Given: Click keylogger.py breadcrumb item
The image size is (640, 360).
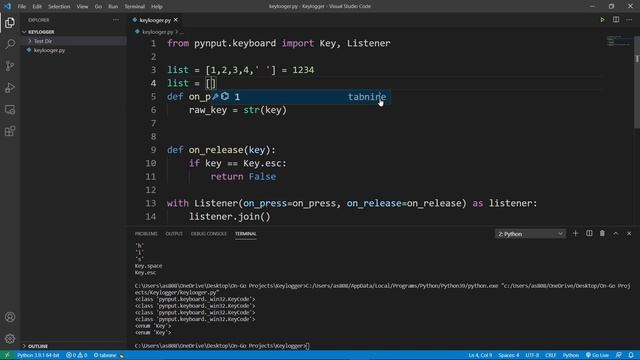Looking at the screenshot, I should (x=158, y=32).
